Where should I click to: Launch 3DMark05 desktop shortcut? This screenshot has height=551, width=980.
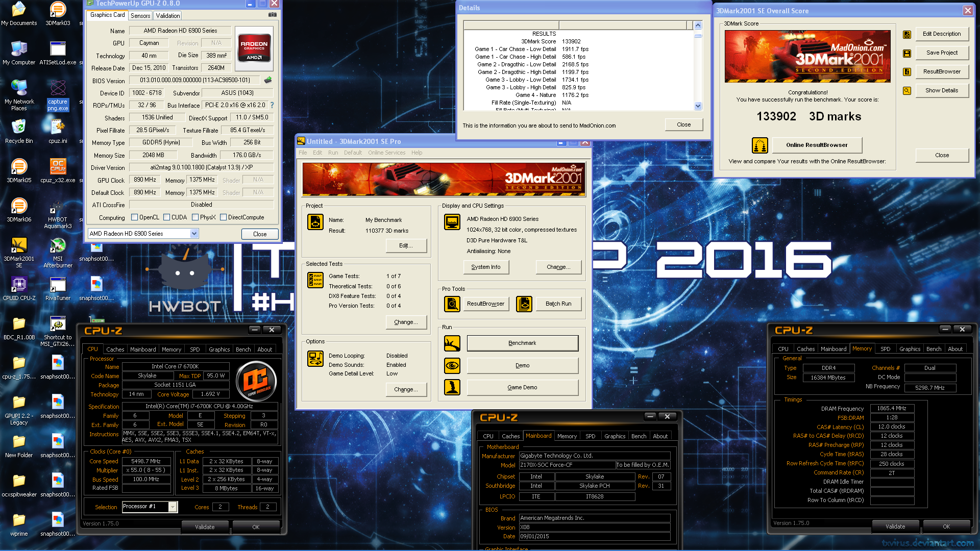pos(19,171)
